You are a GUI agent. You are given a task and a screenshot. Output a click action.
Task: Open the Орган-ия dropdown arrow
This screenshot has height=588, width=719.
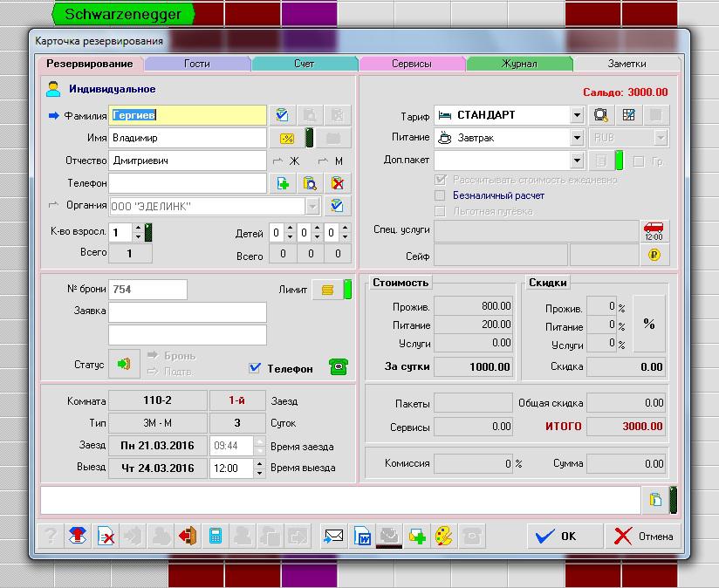[x=312, y=207]
